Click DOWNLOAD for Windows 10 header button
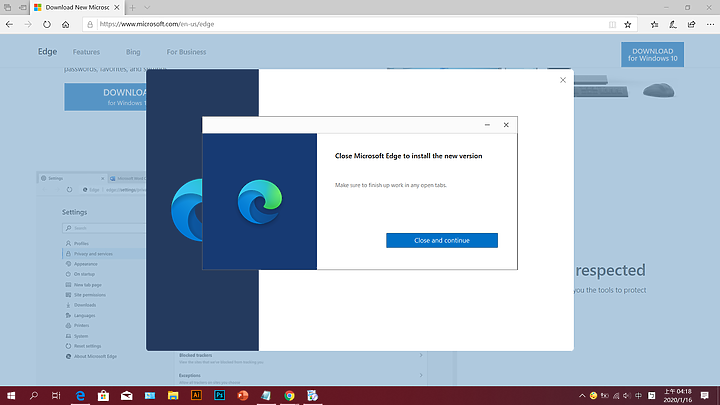The height and width of the screenshot is (405, 720). click(x=652, y=55)
